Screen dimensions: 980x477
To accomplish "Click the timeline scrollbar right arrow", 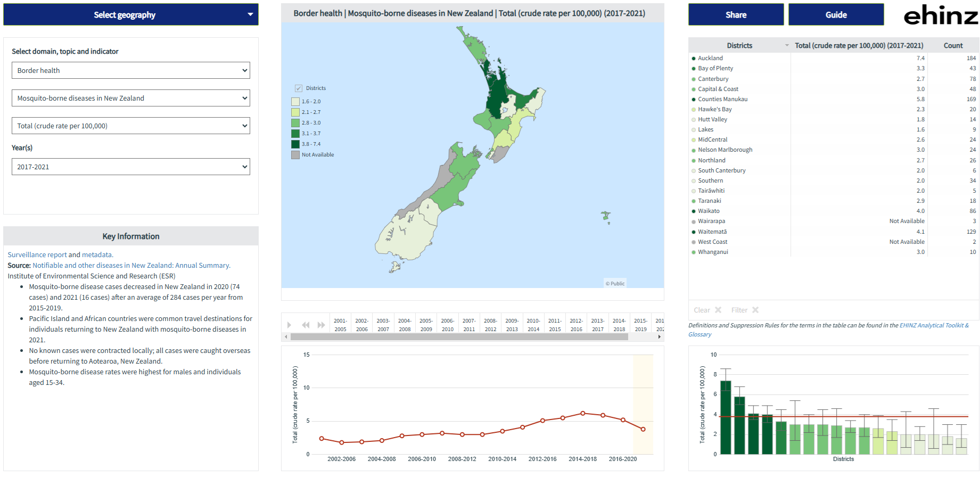I will 660,336.
